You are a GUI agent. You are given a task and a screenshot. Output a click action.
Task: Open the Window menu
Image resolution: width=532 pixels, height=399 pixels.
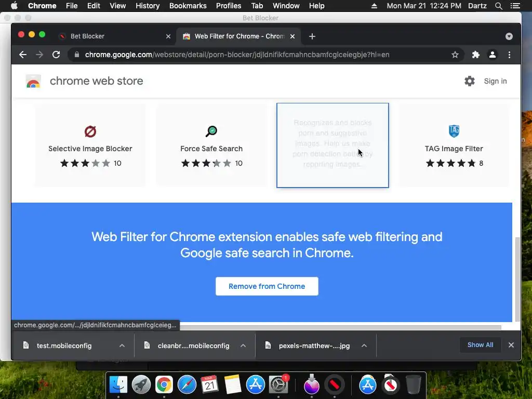point(286,6)
